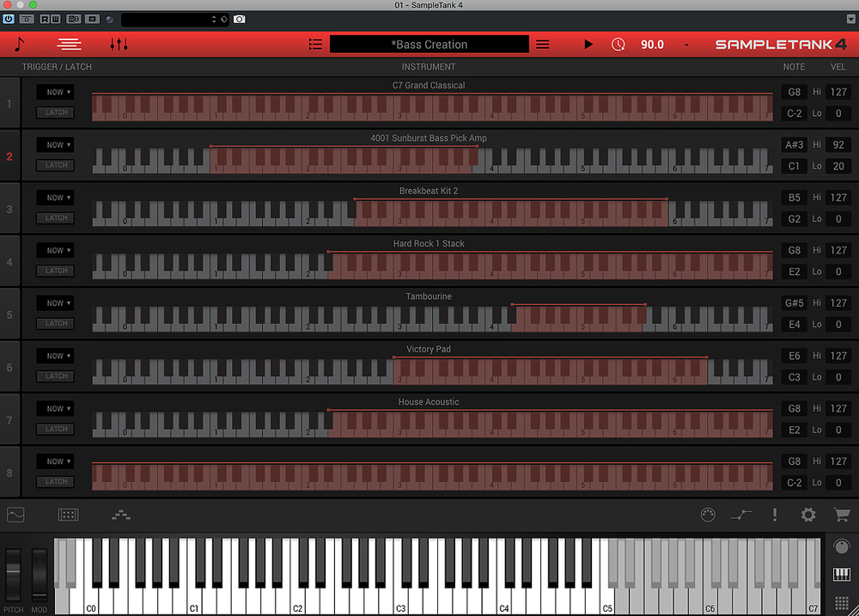Toggle LATCH for part 6 Victory Pad

56,376
